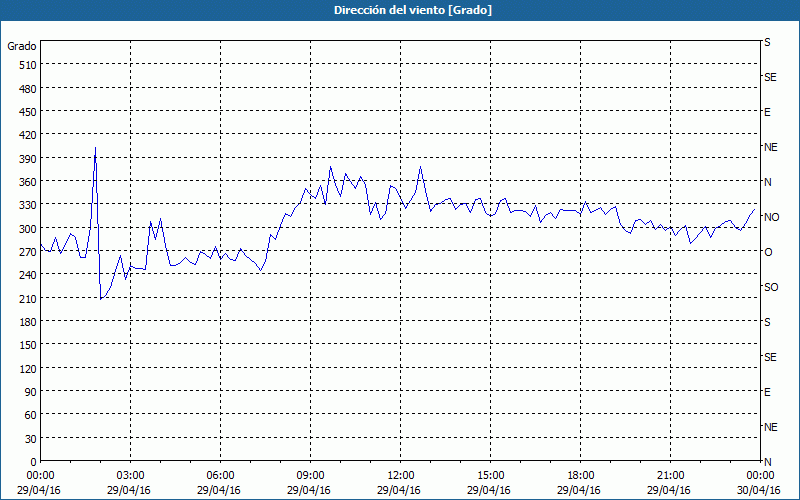Select the 18:00 time axis label

580,476
